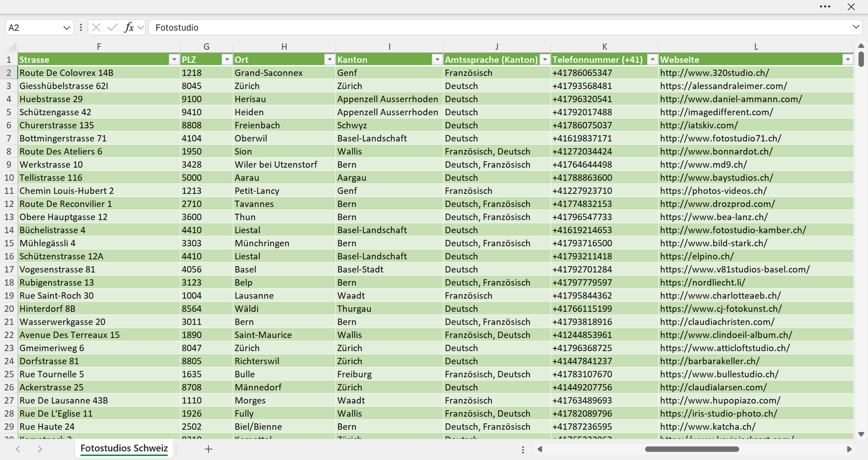
Task: Click the Insert Function fx icon
Action: tap(129, 27)
